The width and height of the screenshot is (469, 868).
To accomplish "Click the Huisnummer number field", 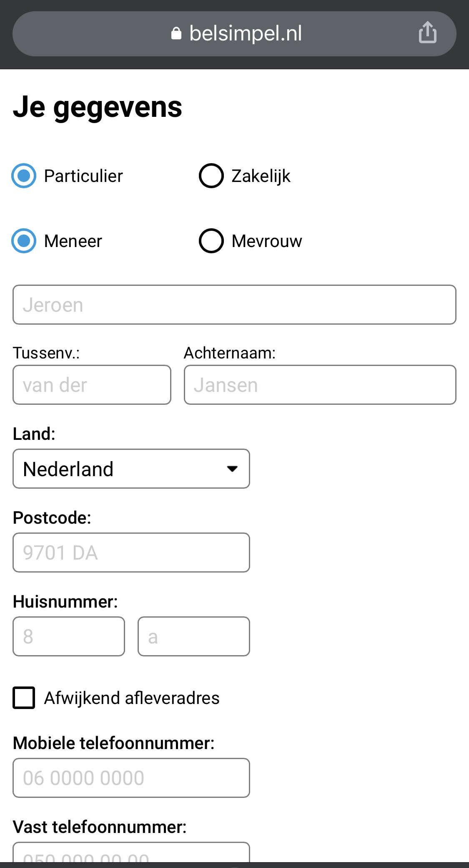I will tap(69, 636).
